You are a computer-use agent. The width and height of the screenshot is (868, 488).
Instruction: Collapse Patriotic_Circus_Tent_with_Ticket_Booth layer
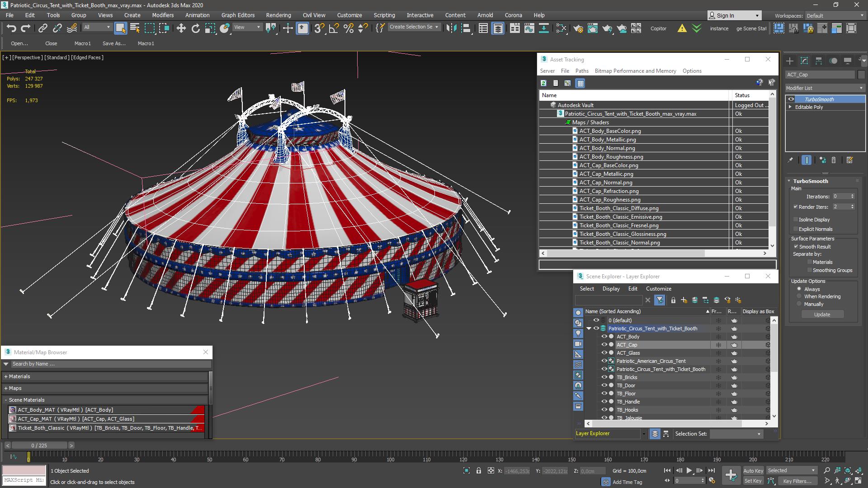tap(589, 328)
